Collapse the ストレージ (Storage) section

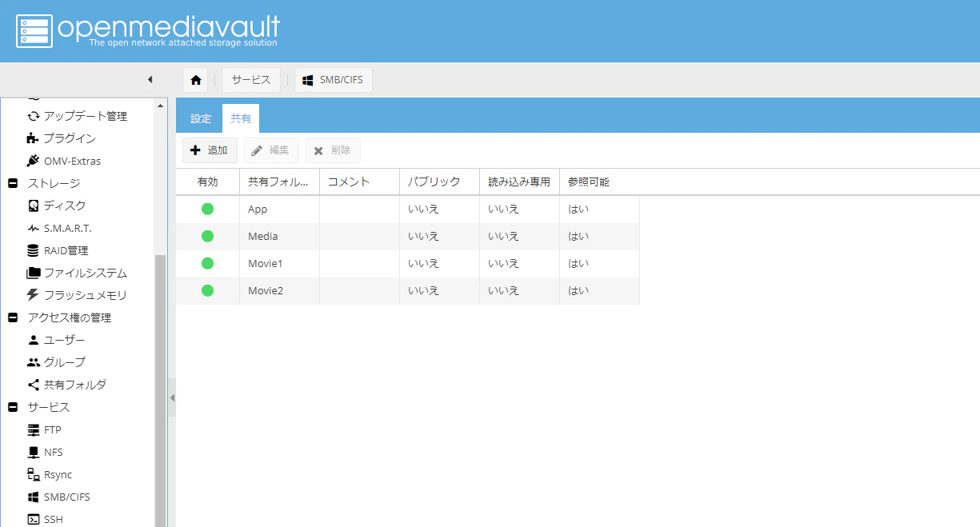(x=11, y=183)
